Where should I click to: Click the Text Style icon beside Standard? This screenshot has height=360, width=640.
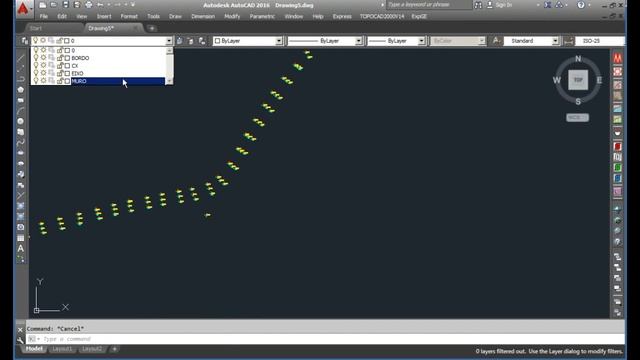click(496, 41)
